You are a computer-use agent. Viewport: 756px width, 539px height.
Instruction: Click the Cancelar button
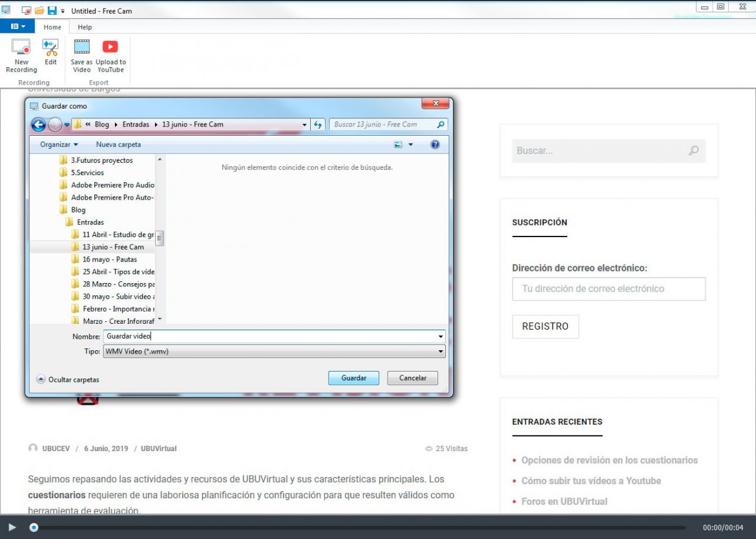(412, 378)
